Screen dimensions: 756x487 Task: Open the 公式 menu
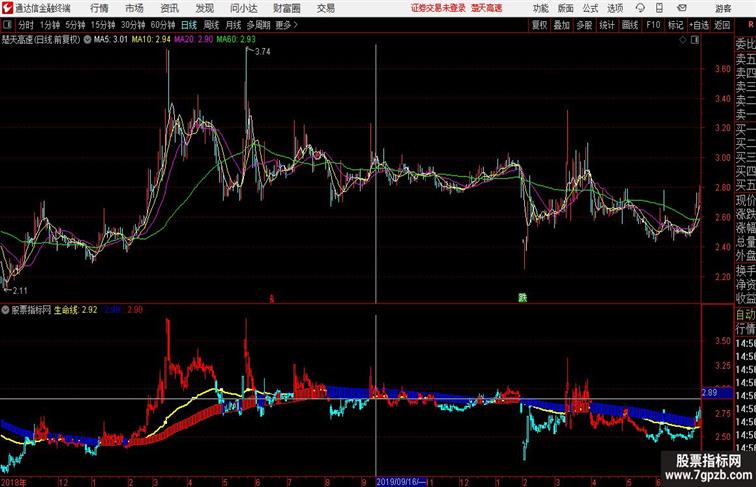tap(590, 8)
